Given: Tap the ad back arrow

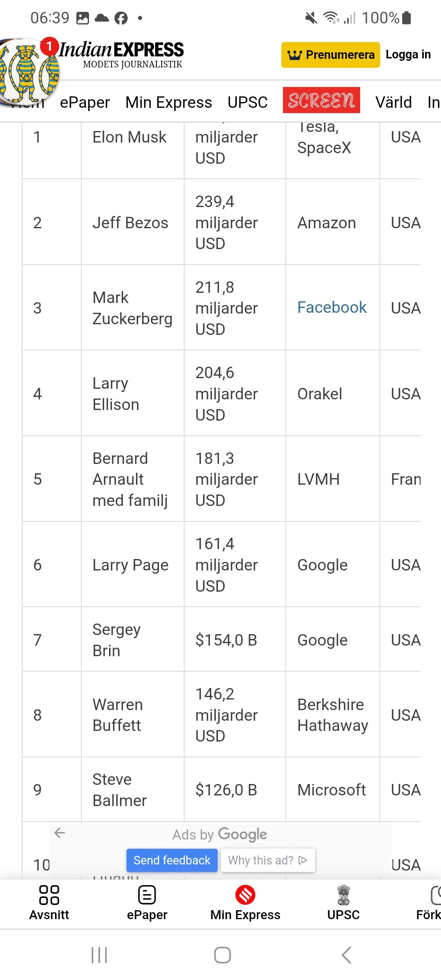Looking at the screenshot, I should [60, 833].
